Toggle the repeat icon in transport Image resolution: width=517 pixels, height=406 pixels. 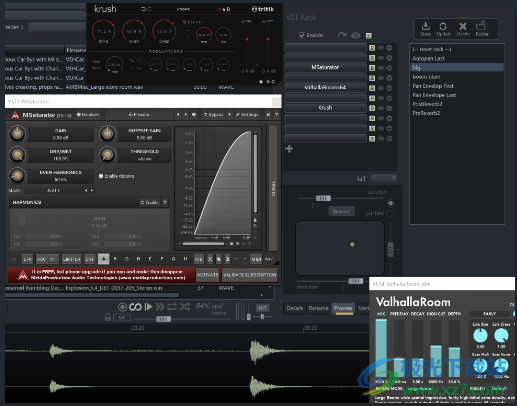pos(172,307)
